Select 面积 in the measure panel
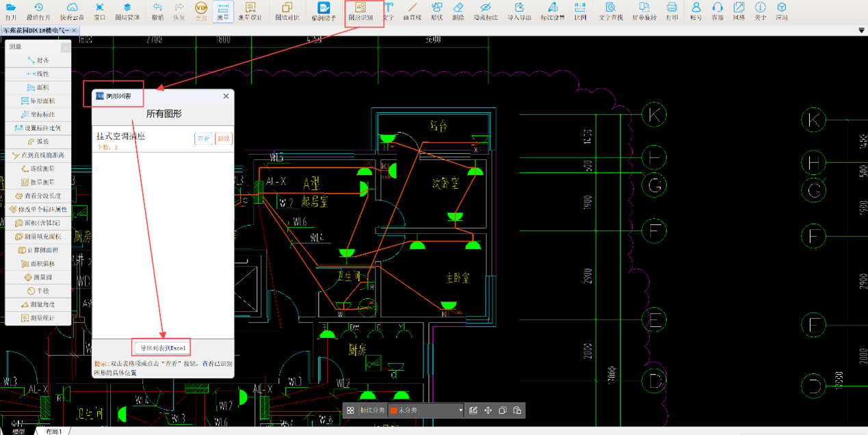 pyautogui.click(x=38, y=88)
